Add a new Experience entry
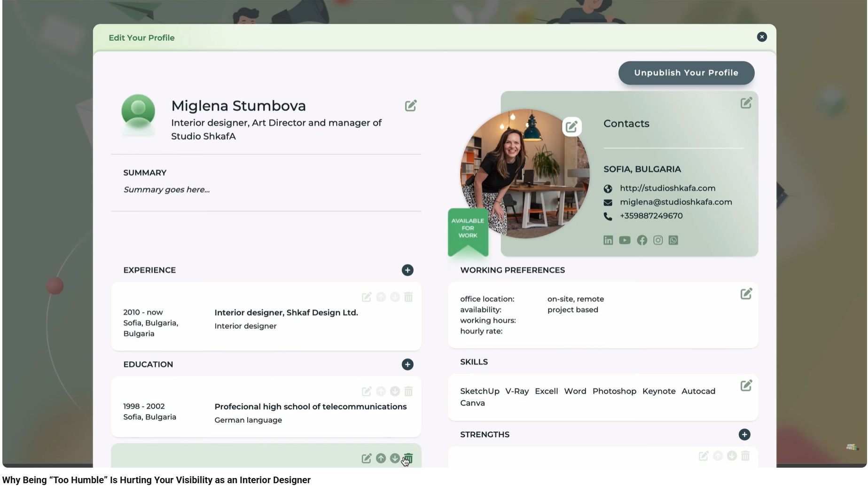 pos(407,270)
